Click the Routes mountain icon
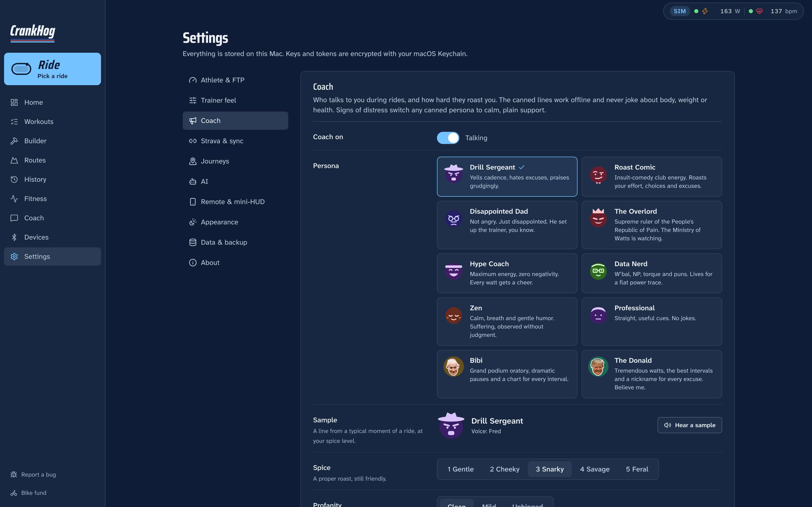The width and height of the screenshot is (812, 507). pyautogui.click(x=14, y=160)
